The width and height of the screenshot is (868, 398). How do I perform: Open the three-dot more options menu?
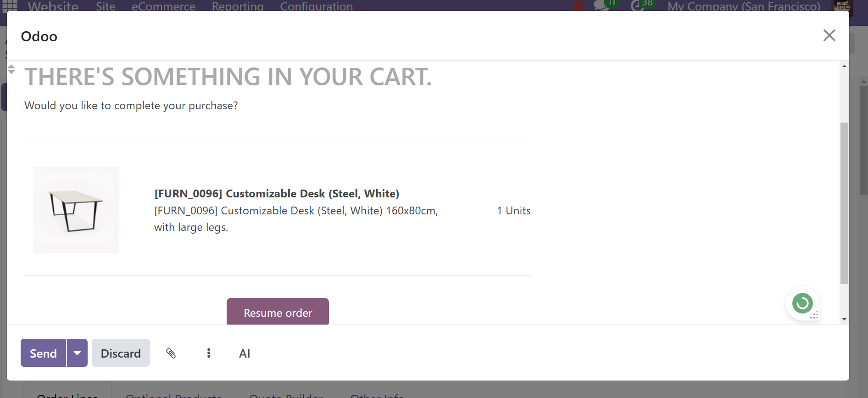(x=209, y=353)
